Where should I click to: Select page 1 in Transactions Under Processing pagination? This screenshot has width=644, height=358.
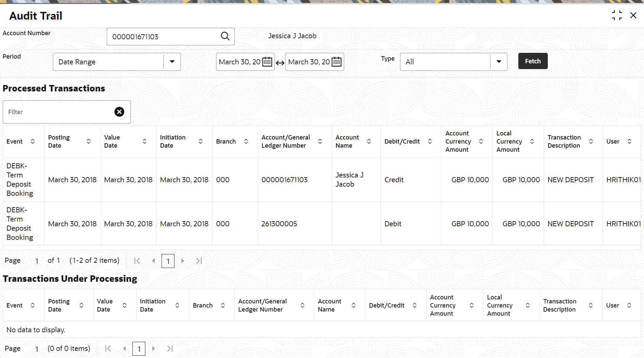coord(139,349)
